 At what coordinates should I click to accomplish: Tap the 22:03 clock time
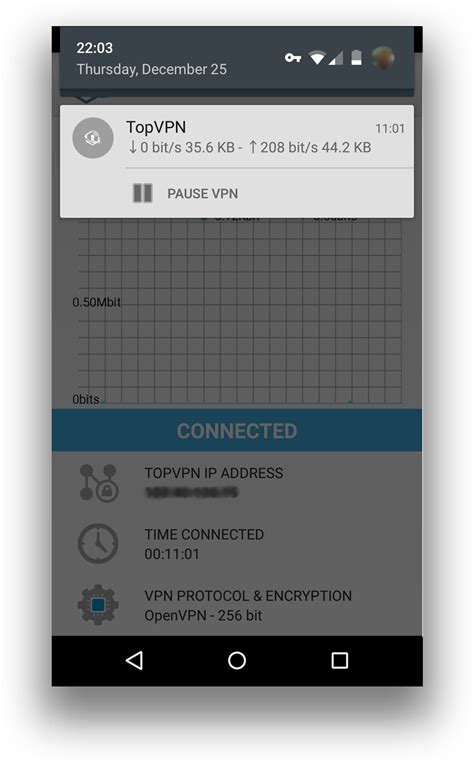94,48
